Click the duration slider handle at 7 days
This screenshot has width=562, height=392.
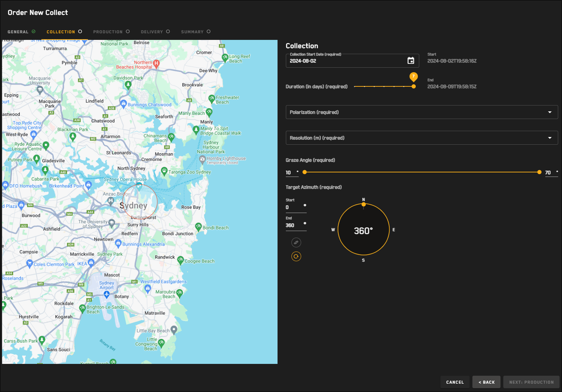click(x=413, y=86)
